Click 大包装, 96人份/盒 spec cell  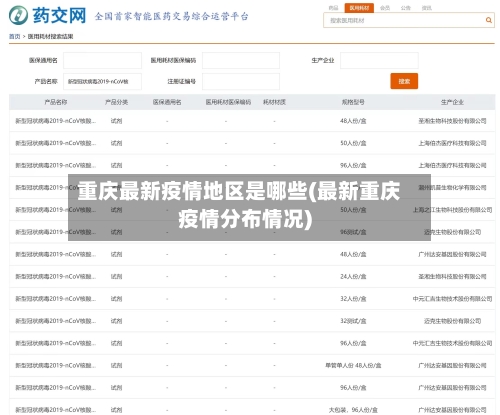pyautogui.click(x=353, y=410)
